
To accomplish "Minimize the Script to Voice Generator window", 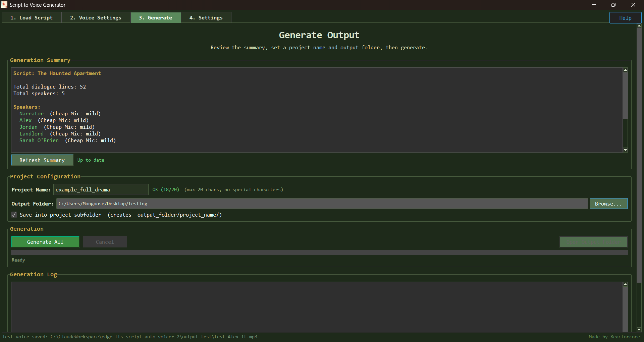I will 594,5.
